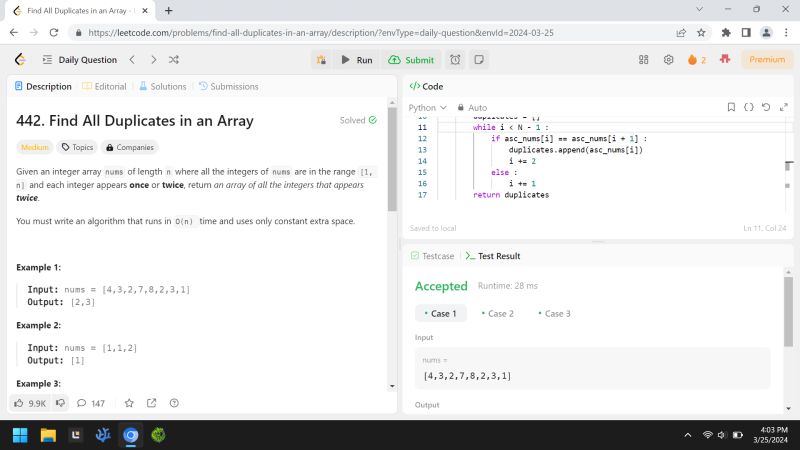Click the shuffle random question icon
800x450 pixels.
click(x=175, y=60)
